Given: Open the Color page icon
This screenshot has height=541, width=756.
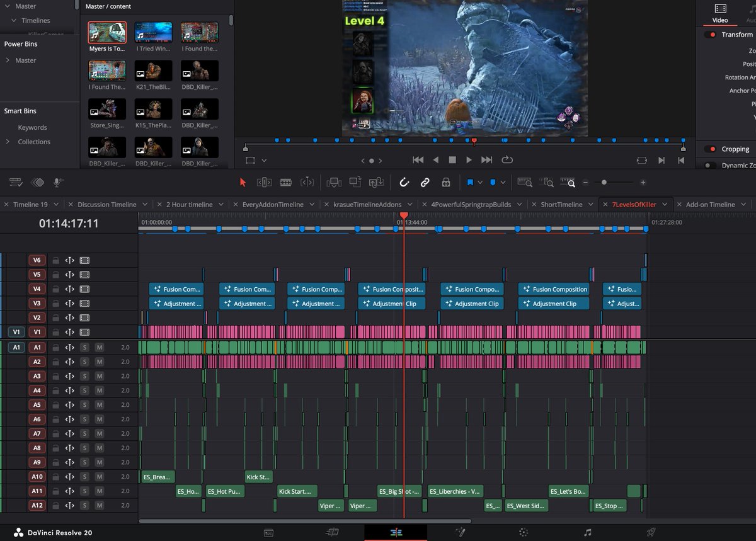Looking at the screenshot, I should pyautogui.click(x=524, y=533).
